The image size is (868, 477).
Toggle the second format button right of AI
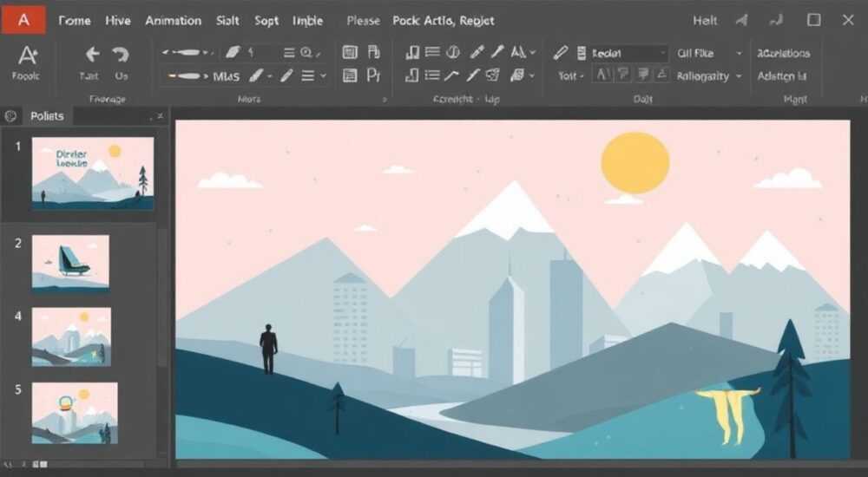point(623,75)
